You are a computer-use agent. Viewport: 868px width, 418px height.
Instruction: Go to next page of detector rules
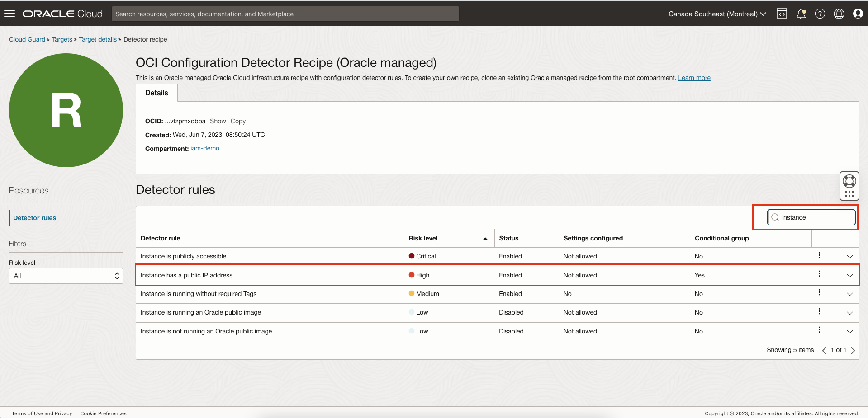(853, 350)
